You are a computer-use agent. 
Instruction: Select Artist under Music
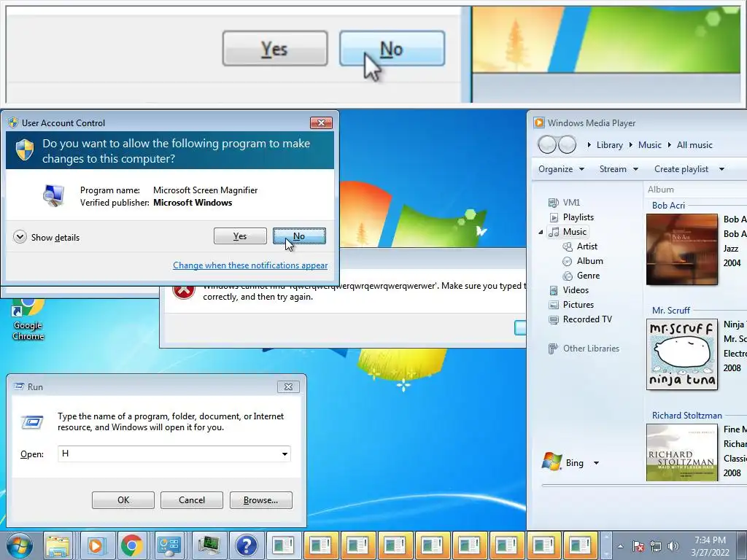(x=580, y=246)
